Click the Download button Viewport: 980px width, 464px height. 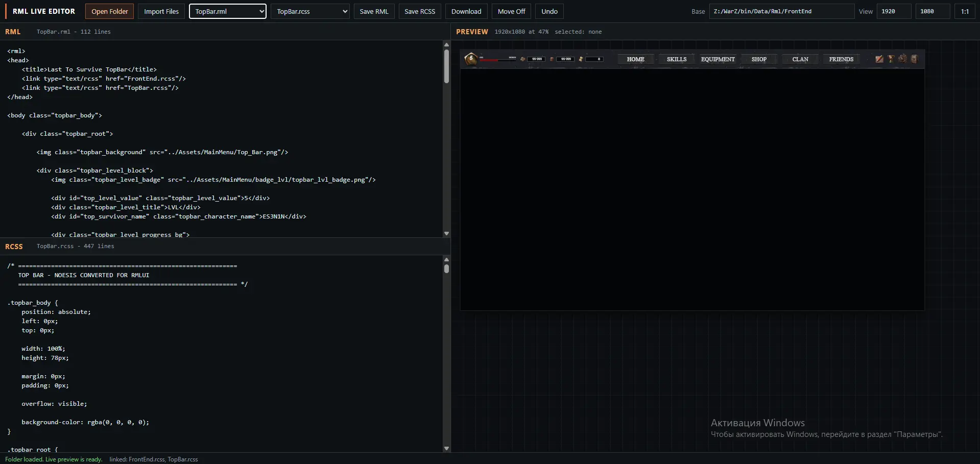(466, 11)
